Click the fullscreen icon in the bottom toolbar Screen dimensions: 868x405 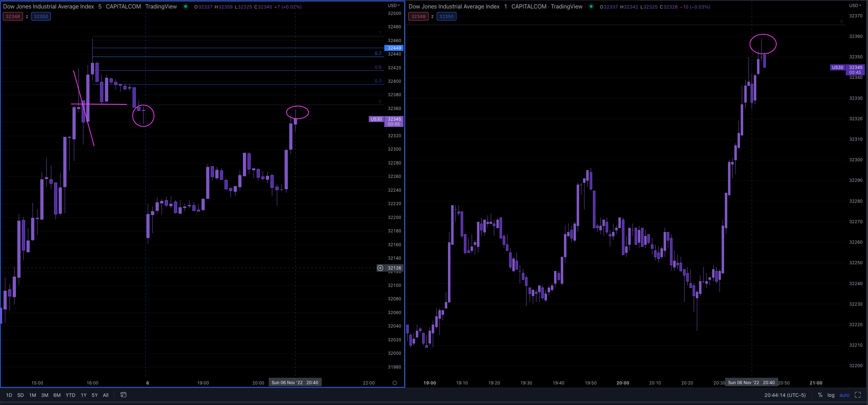click(x=858, y=395)
